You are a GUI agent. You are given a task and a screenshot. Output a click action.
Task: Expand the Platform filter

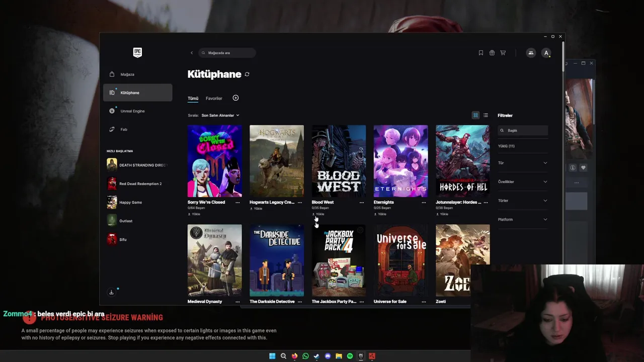coord(523,219)
